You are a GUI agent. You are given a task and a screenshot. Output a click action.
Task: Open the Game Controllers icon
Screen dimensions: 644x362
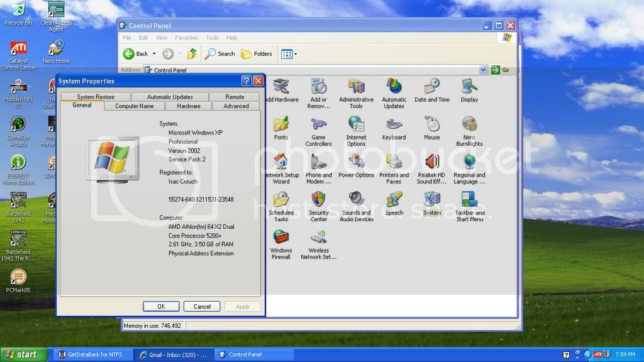[x=318, y=131]
